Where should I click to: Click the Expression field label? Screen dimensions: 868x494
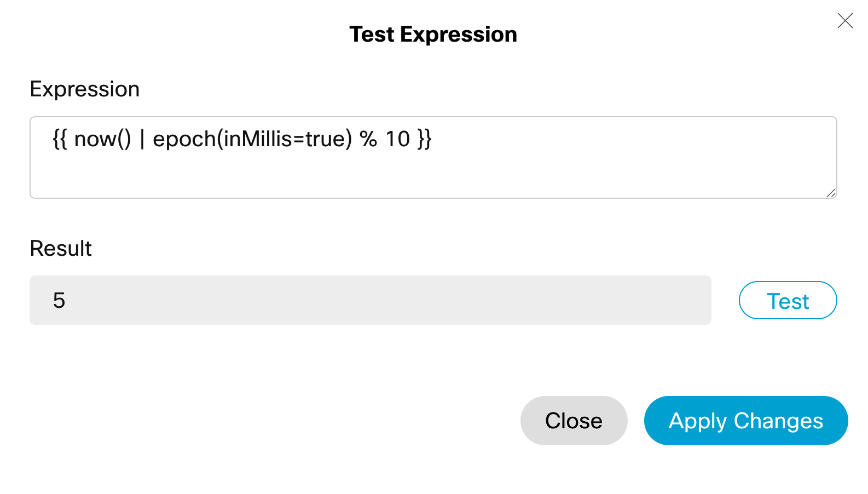pos(85,89)
